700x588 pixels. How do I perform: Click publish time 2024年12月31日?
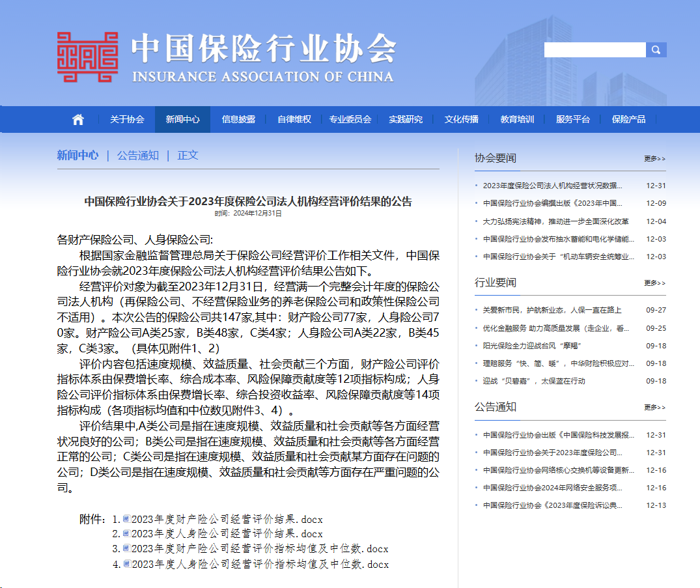click(257, 214)
